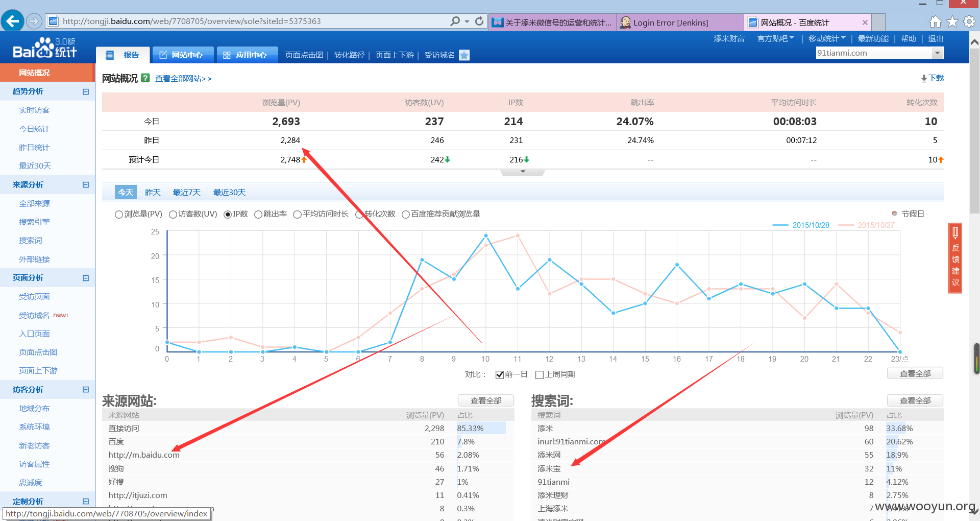Image resolution: width=980 pixels, height=521 pixels.
Task: Toggle the 2015/10/28 legend series line
Action: [801, 225]
